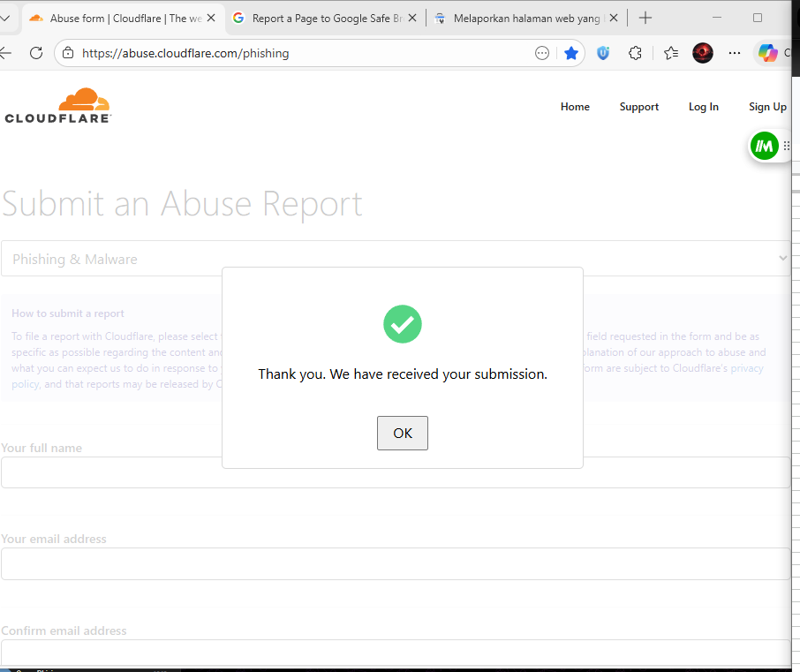This screenshot has width=800, height=672.
Task: Open the browser extensions puzzle icon
Action: (635, 53)
